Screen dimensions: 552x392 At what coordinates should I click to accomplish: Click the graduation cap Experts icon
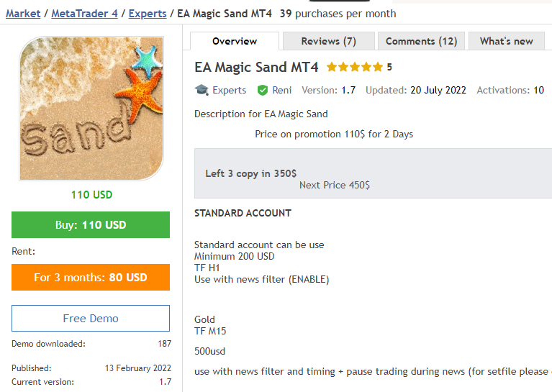click(202, 90)
